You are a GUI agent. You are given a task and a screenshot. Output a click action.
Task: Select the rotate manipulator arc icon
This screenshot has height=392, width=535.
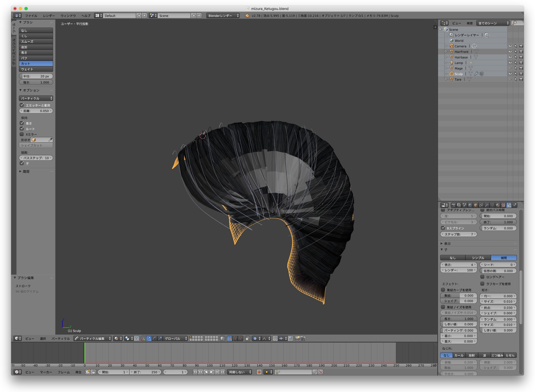[x=154, y=339]
